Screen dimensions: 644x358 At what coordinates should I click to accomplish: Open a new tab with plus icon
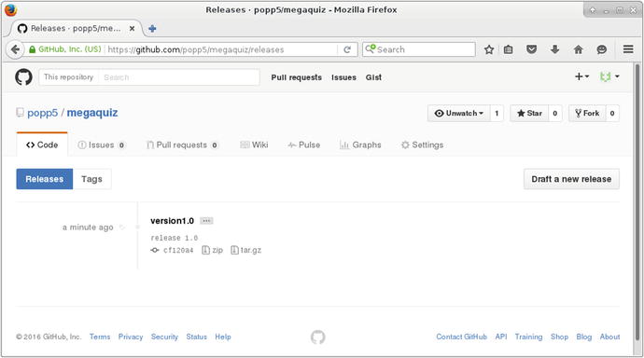click(x=152, y=28)
